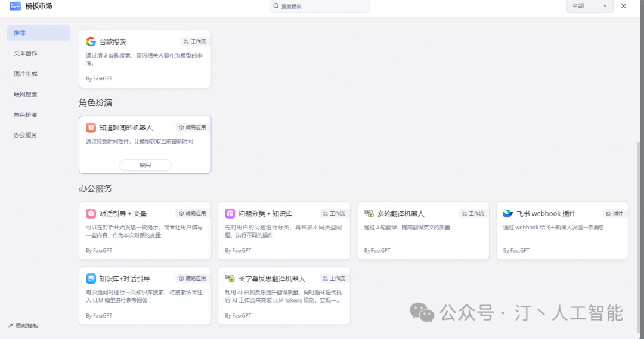Click the 飞书 webhook 插件 title
This screenshot has height=339, width=644.
pos(546,213)
